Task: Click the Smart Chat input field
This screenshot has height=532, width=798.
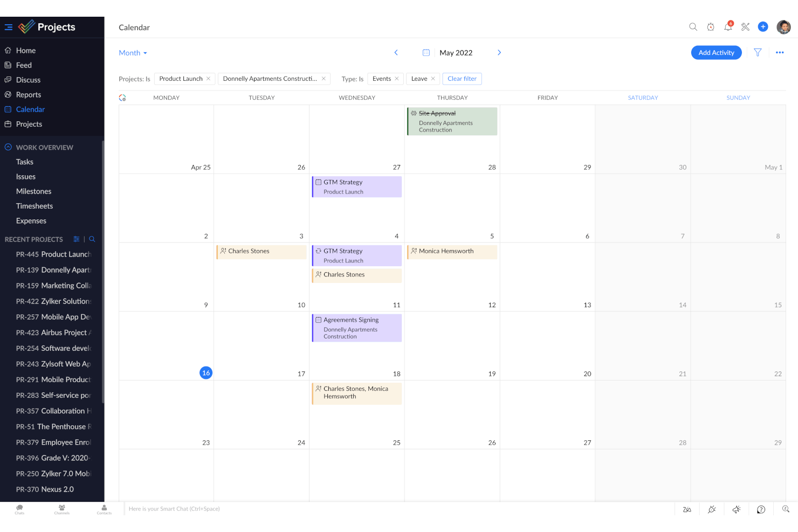Action: click(x=399, y=509)
